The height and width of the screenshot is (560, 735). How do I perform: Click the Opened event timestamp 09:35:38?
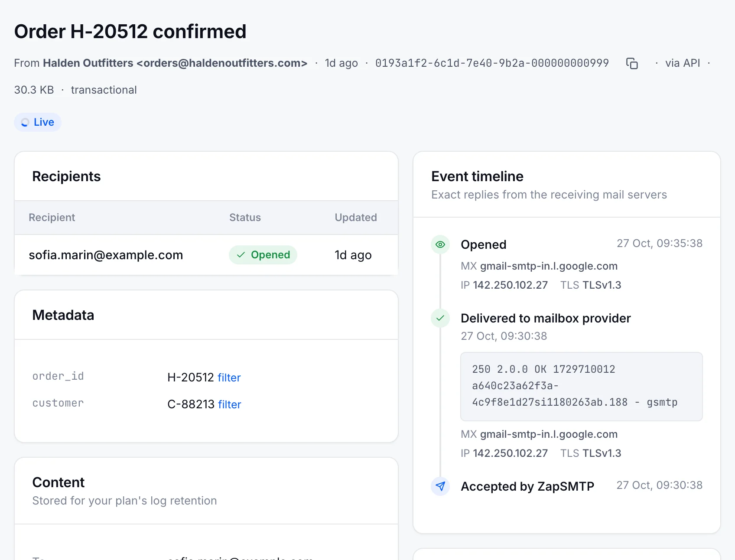660,243
